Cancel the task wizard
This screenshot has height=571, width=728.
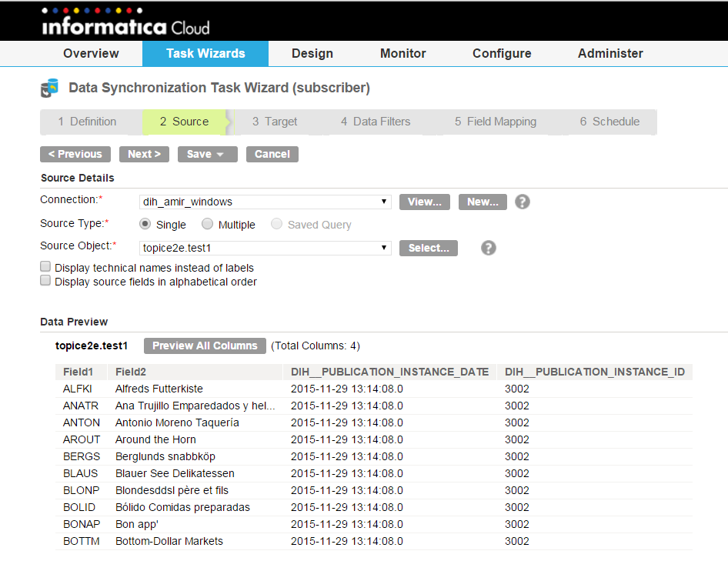coord(272,154)
